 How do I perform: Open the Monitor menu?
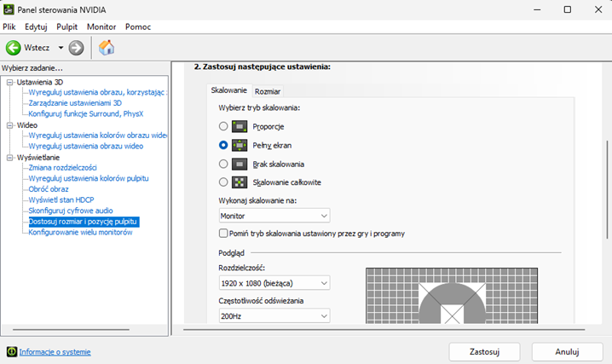pyautogui.click(x=101, y=27)
